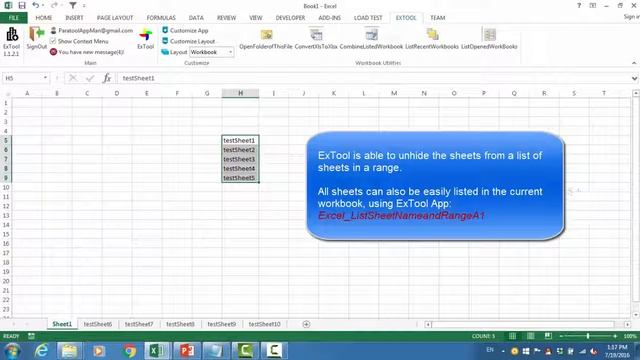This screenshot has width=640, height=360.
Task: Open File Explorer from taskbar
Action: 70,351
